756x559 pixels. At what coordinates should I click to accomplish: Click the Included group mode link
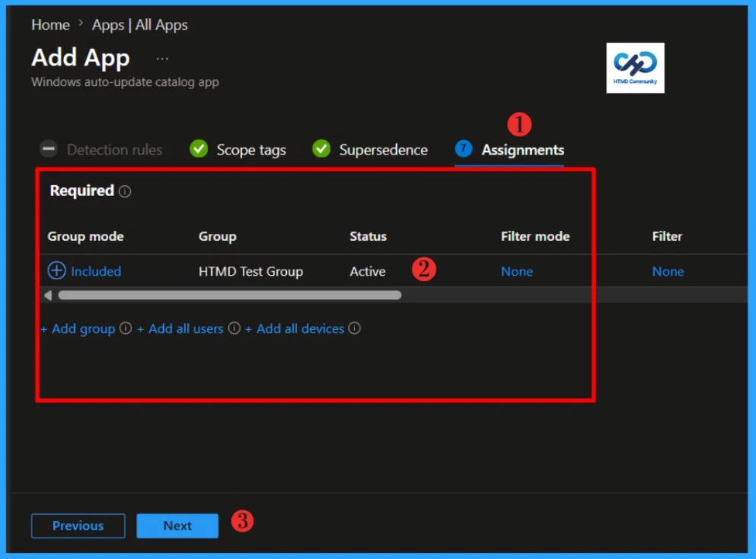click(96, 272)
